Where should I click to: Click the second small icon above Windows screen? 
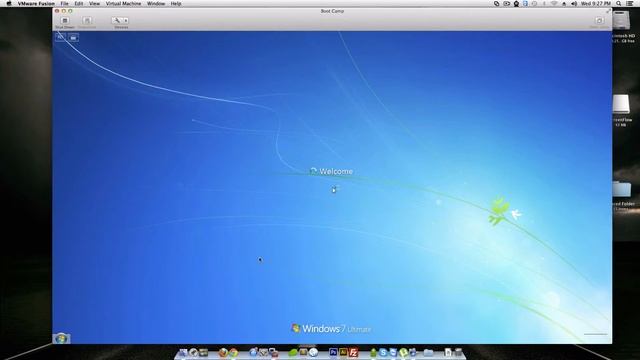(x=73, y=38)
